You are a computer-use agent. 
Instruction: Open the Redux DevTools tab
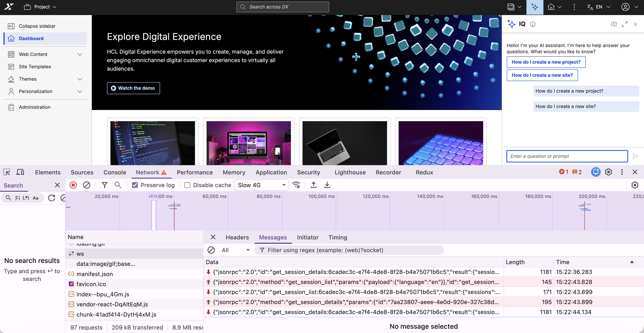click(x=424, y=172)
